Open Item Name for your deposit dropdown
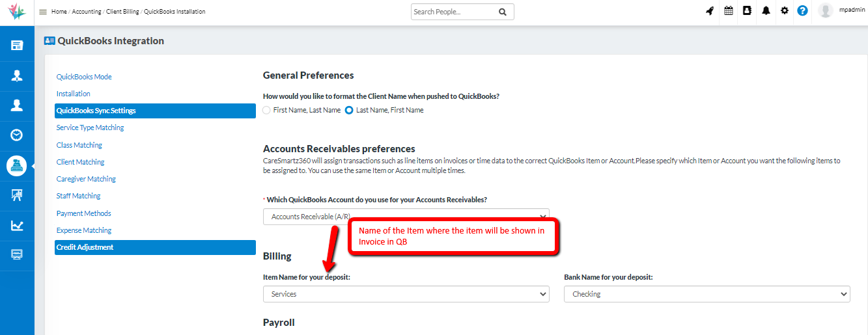 (406, 295)
